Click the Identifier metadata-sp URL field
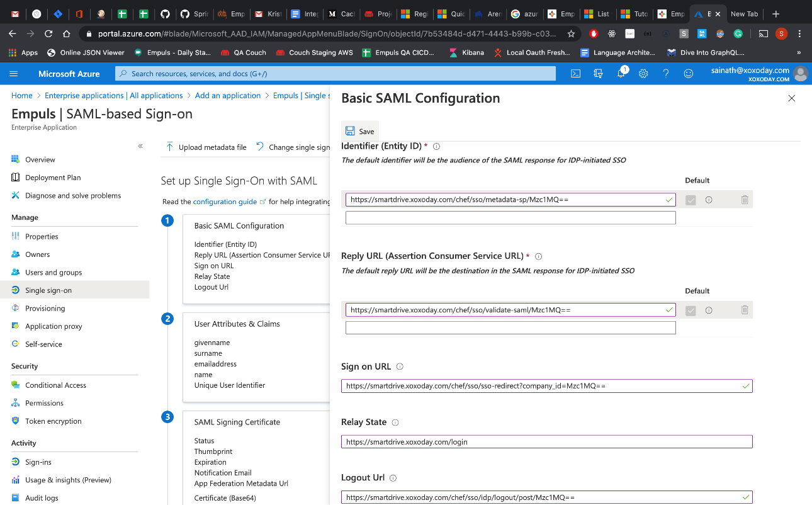Viewport: 812px width, 505px height. click(x=510, y=200)
